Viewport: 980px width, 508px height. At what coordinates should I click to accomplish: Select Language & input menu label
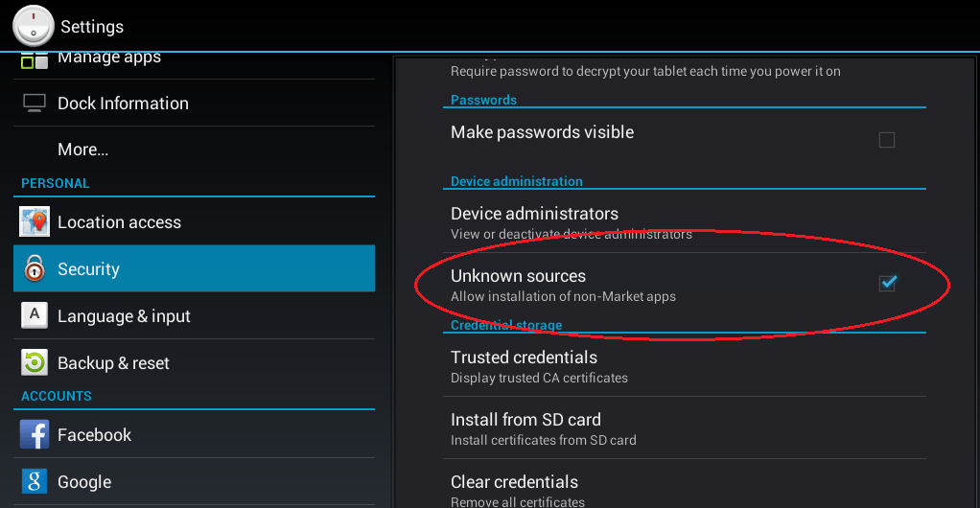(124, 316)
